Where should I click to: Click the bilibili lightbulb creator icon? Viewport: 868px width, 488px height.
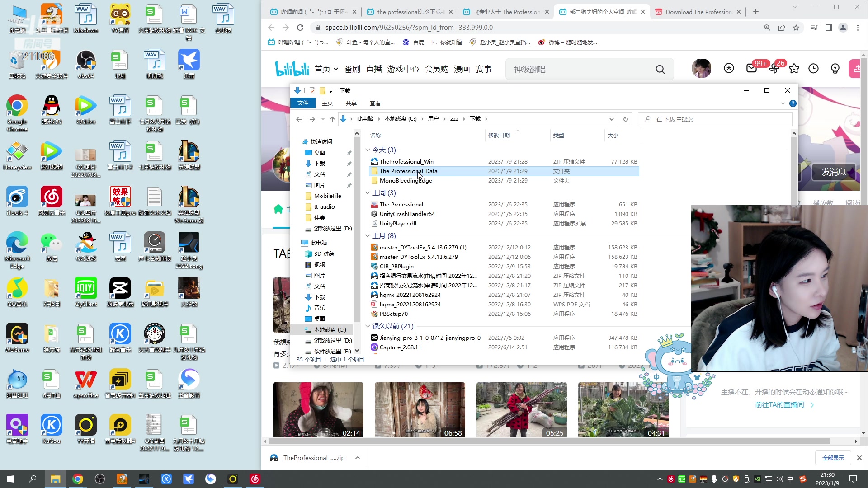pos(835,69)
